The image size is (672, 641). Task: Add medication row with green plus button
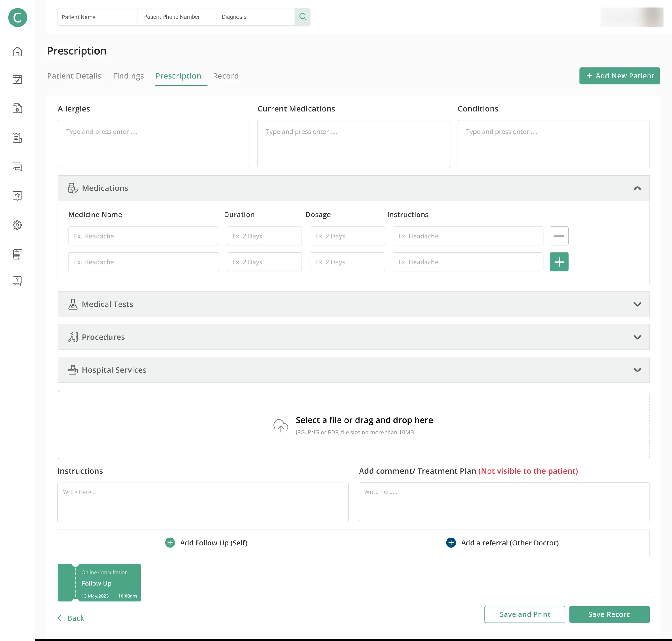559,262
